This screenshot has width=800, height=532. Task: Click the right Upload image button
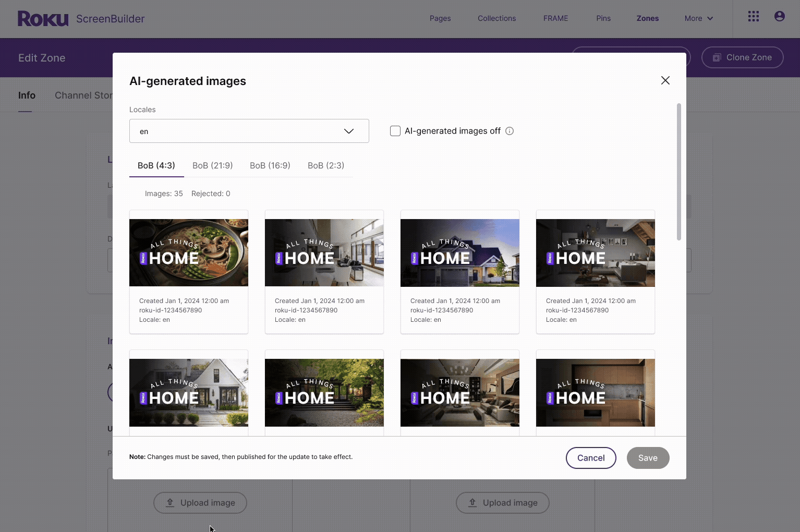[x=503, y=503]
